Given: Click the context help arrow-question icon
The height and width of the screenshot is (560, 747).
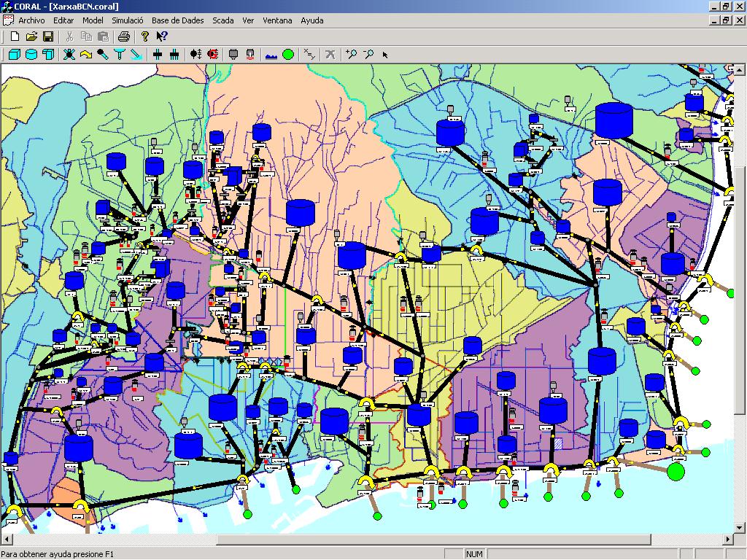Looking at the screenshot, I should [x=161, y=36].
